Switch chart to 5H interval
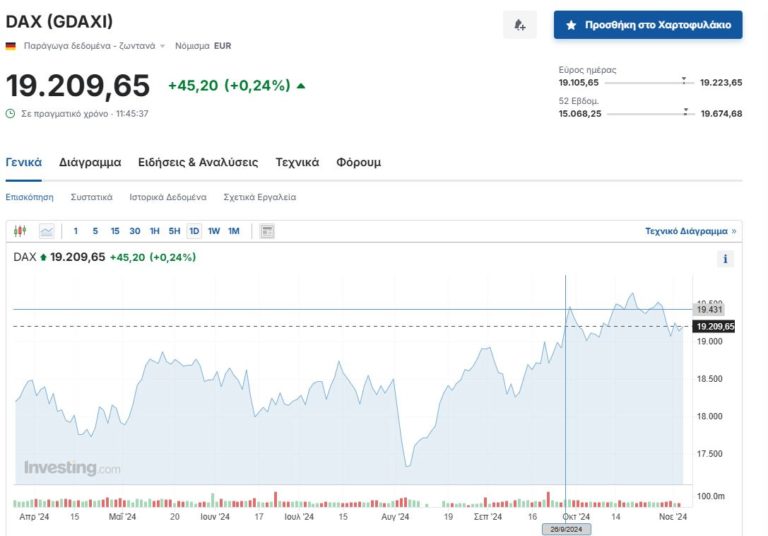Screen dimensions: 768x536 click(174, 231)
